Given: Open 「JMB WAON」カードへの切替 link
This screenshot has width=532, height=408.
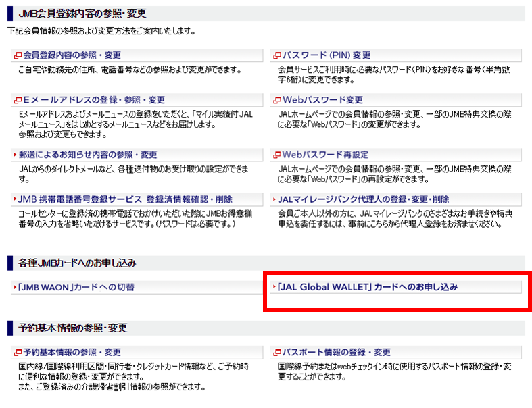Looking at the screenshot, I should pos(76,287).
